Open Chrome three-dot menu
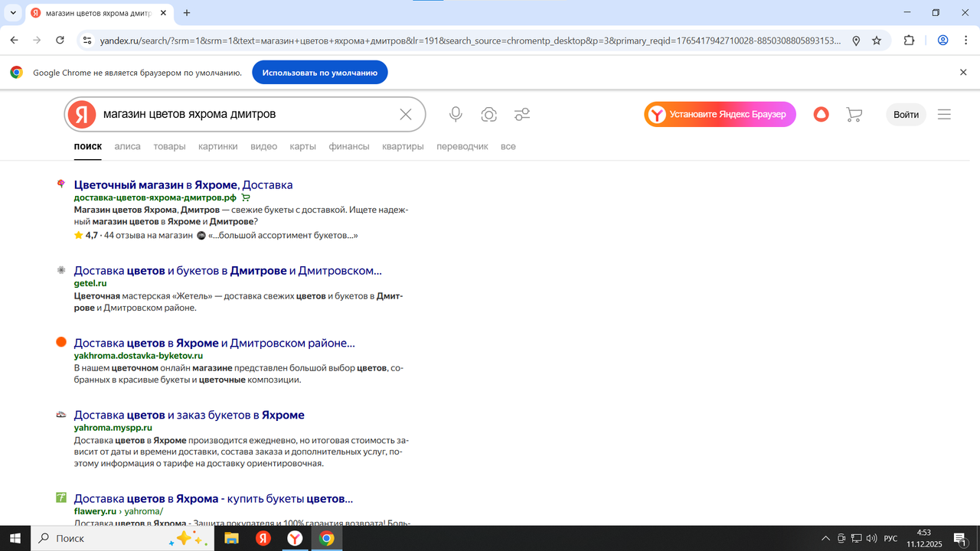The image size is (980, 551). (965, 41)
